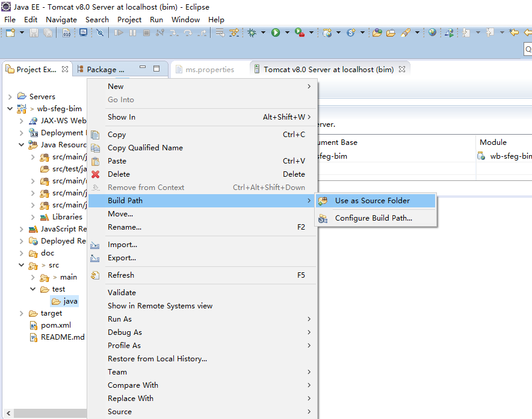Select Use as Source Folder

pos(376,201)
